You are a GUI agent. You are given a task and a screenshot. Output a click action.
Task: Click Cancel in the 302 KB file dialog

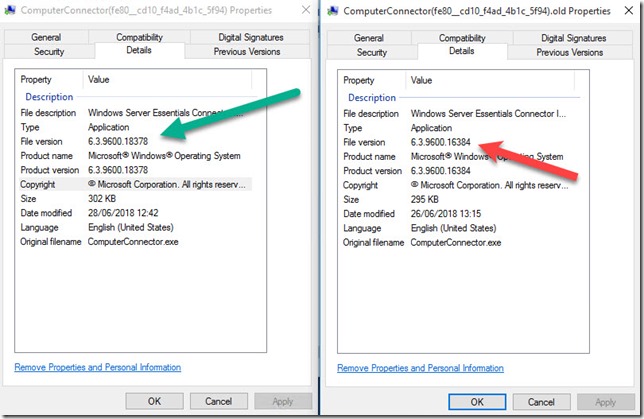(220, 400)
